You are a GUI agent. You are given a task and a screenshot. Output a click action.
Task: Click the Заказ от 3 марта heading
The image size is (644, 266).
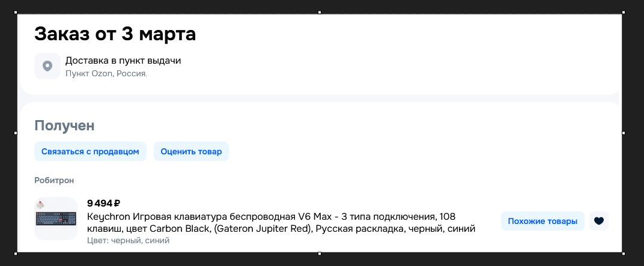[x=115, y=34]
